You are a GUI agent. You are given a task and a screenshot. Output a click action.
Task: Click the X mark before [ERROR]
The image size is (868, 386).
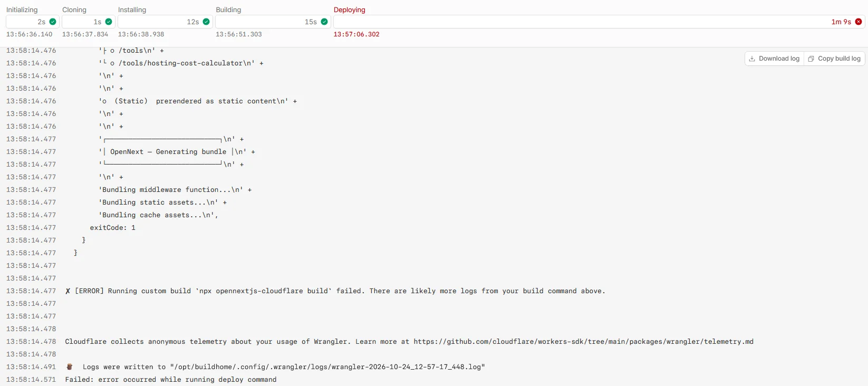67,291
